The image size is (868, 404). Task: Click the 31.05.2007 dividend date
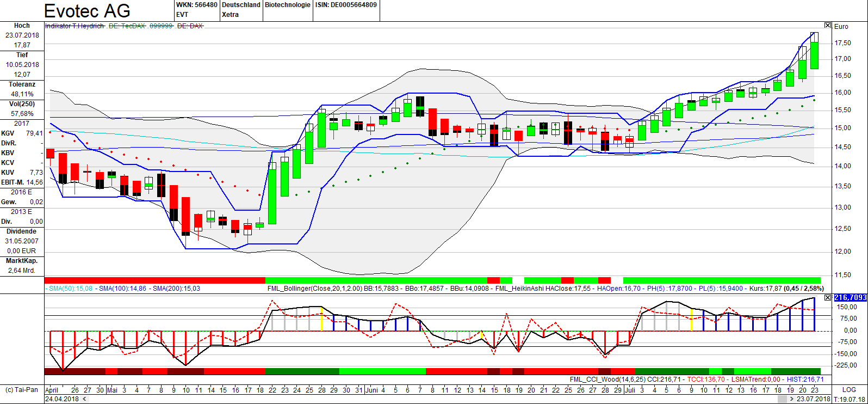[x=22, y=241]
